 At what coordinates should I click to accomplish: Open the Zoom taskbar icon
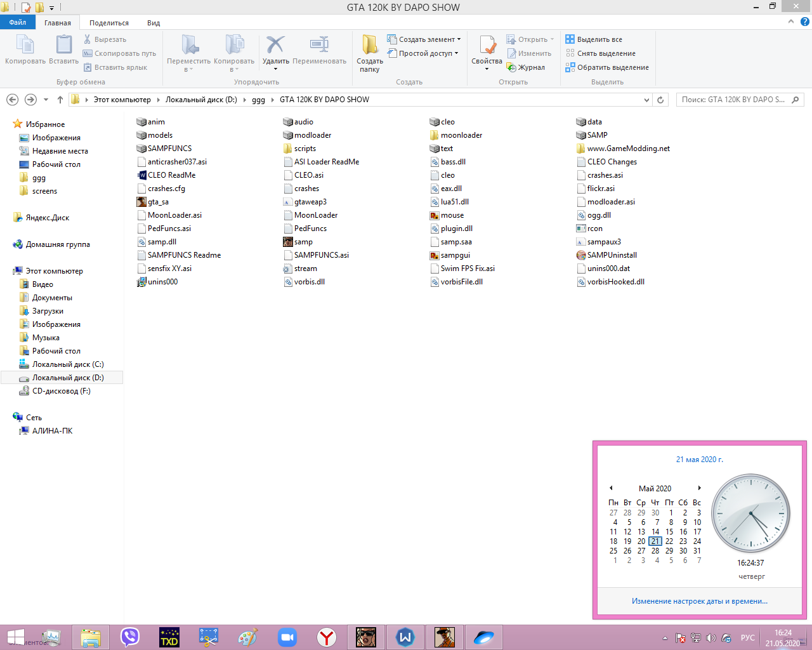(x=287, y=637)
